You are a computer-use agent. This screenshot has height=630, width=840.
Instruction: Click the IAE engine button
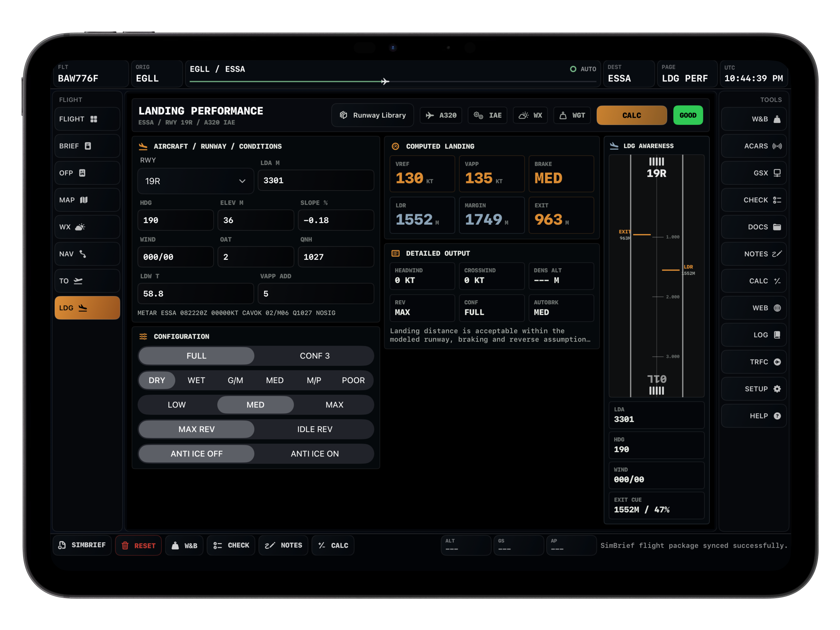(x=488, y=115)
